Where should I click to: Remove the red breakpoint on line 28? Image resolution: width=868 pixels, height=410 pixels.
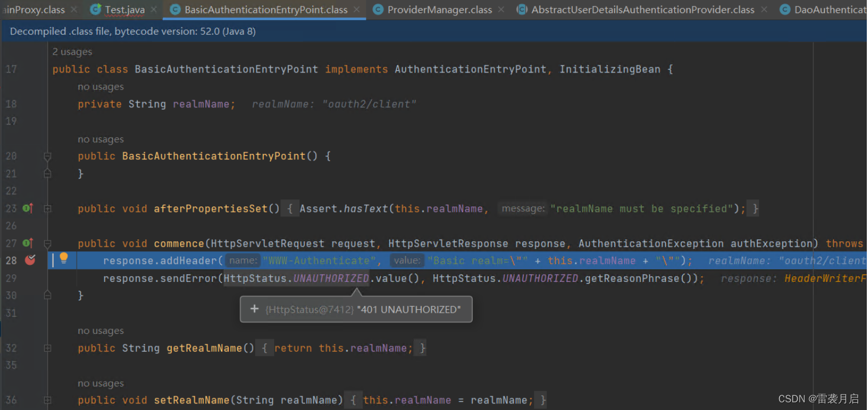(x=30, y=260)
